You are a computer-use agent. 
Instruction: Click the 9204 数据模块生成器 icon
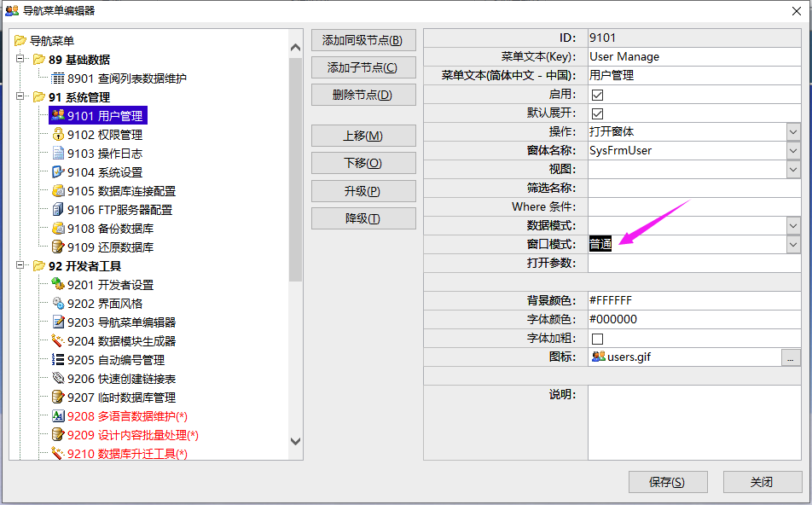(58, 341)
